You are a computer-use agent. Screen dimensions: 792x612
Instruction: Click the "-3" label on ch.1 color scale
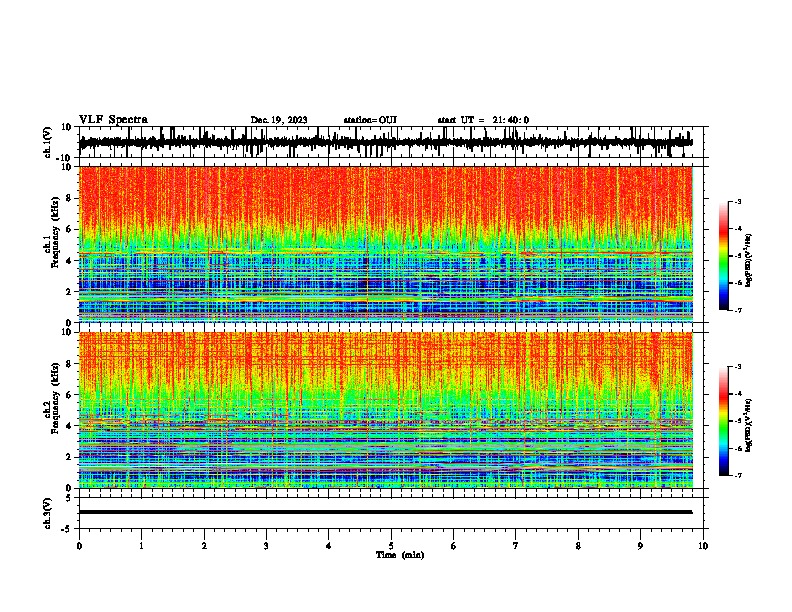(x=737, y=201)
